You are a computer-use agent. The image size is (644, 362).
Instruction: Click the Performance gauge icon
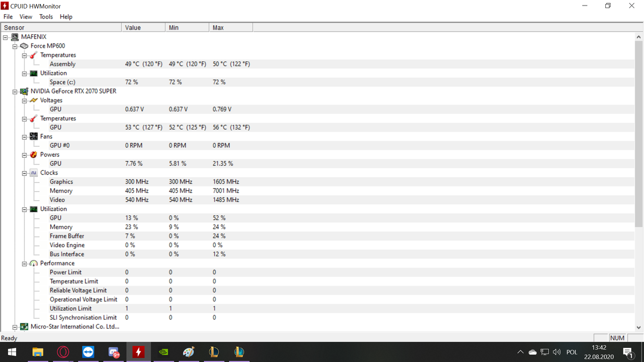click(x=33, y=263)
